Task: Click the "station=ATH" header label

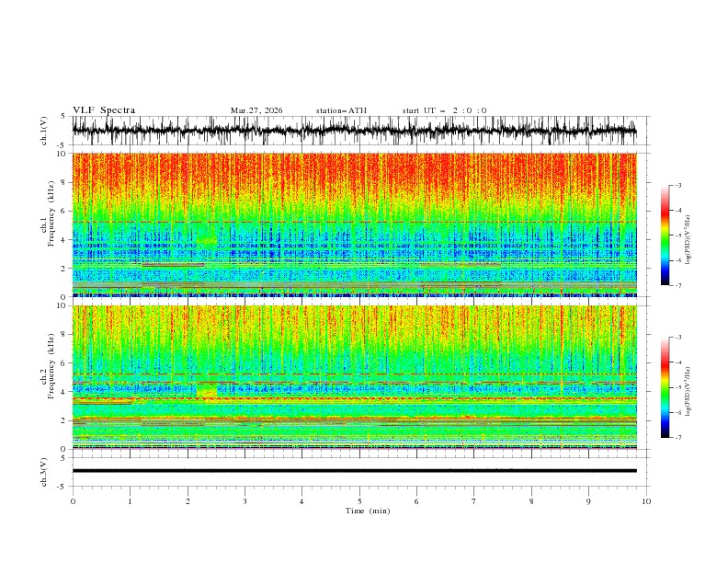Action: [x=341, y=110]
